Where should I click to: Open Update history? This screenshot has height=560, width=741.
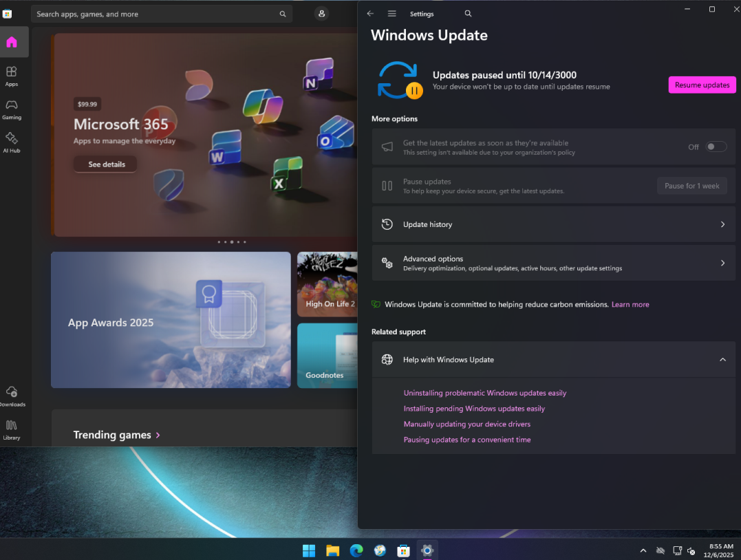pos(553,224)
